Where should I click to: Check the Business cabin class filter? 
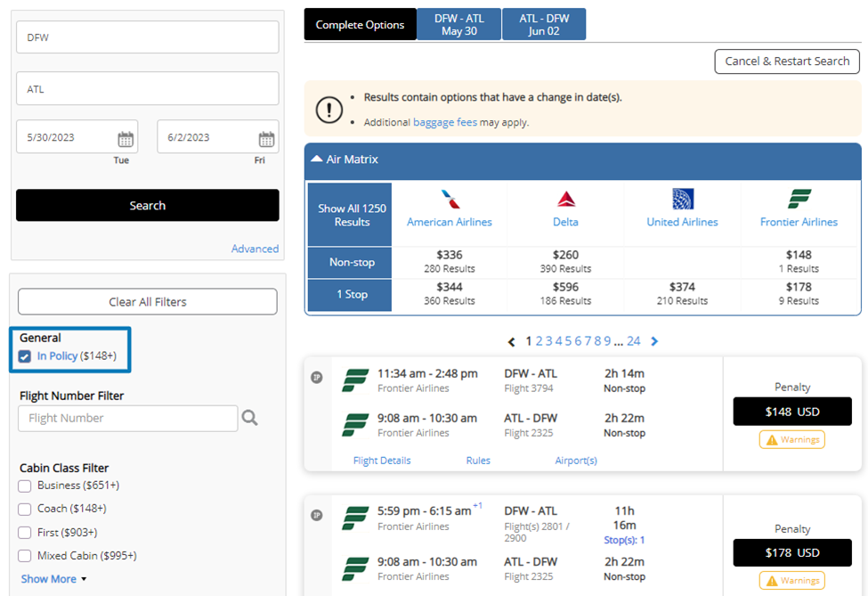(x=24, y=486)
